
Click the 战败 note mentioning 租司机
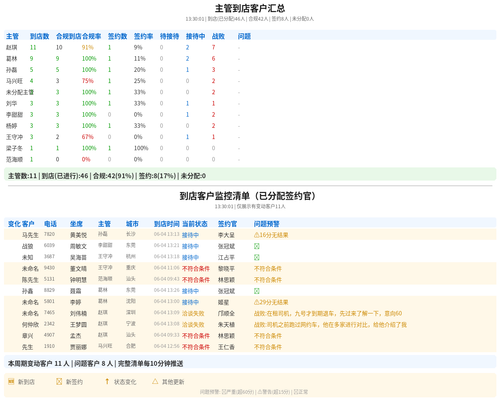pyautogui.click(x=328, y=314)
